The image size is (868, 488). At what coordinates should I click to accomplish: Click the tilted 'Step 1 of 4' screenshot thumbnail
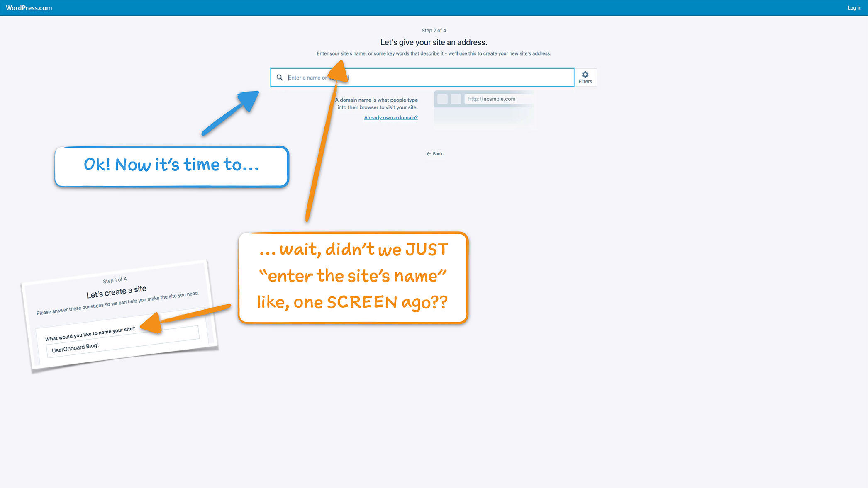[120, 299]
